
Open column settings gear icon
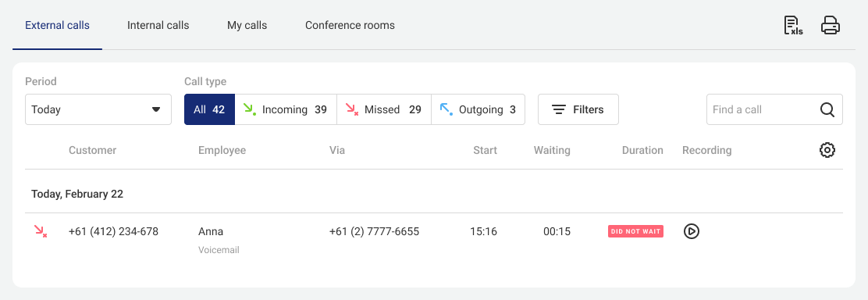pyautogui.click(x=827, y=150)
